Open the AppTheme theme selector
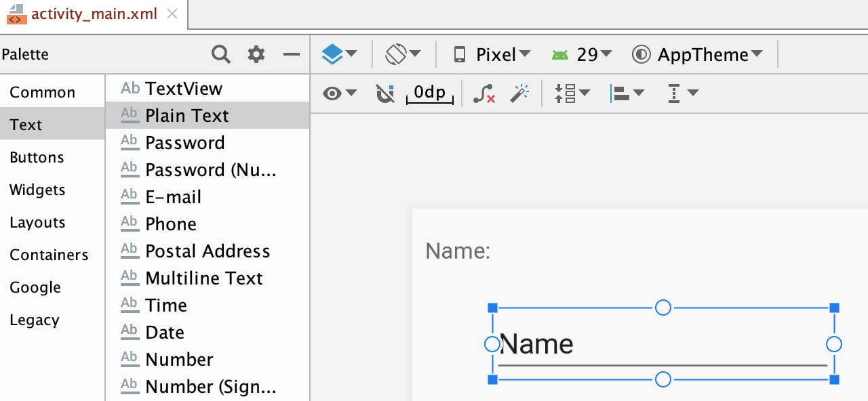Viewport: 868px width, 401px height. tap(697, 54)
